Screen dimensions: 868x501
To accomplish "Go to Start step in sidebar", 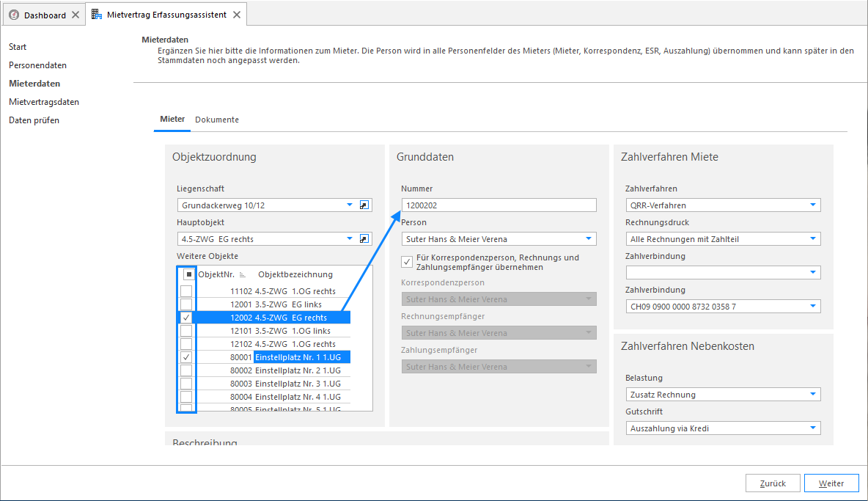I will [18, 47].
